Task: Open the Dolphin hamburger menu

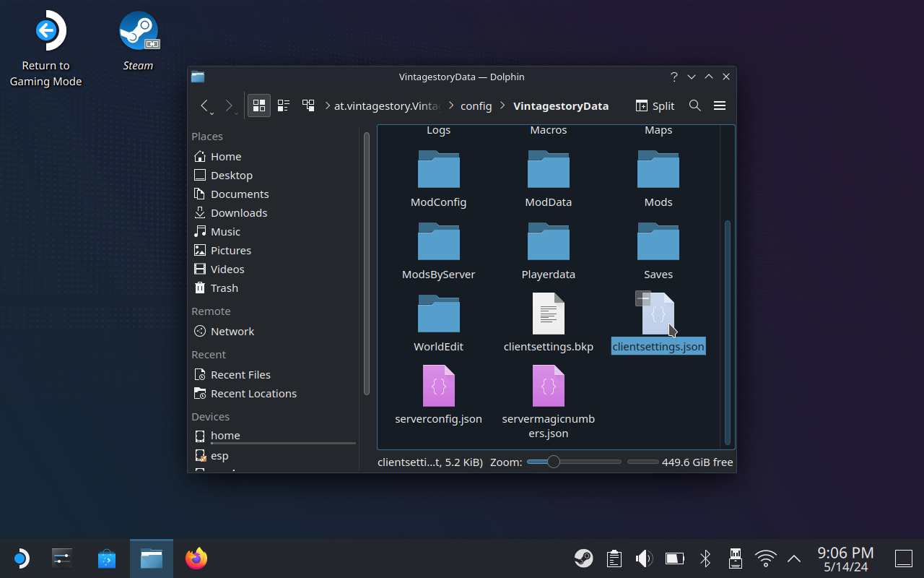Action: [720, 105]
